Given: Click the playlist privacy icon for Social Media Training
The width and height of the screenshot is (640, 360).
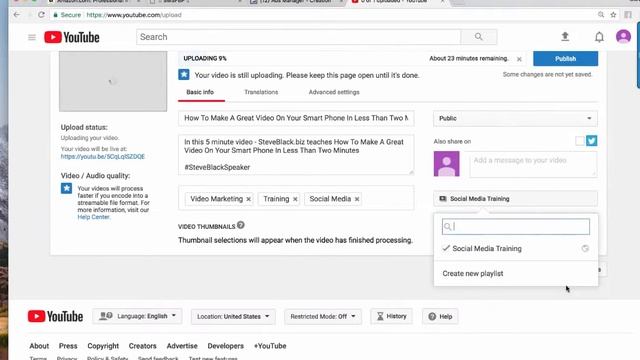Looking at the screenshot, I should [585, 248].
